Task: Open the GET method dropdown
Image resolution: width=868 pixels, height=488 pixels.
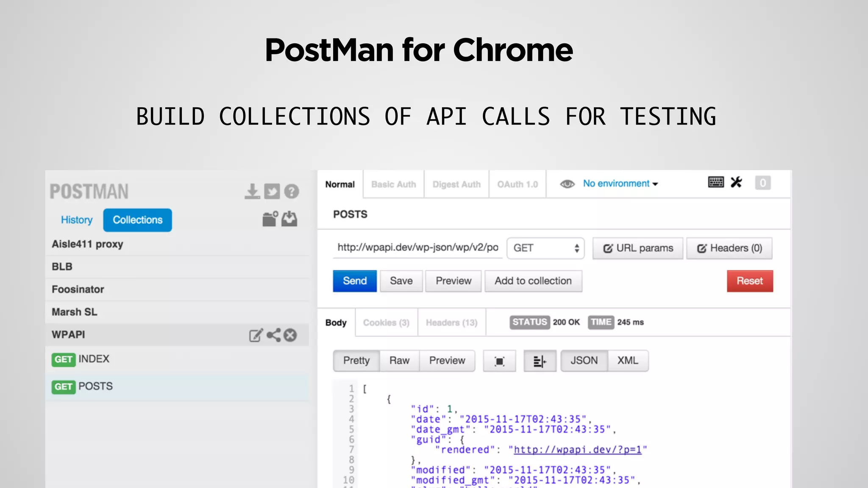Action: coord(546,248)
